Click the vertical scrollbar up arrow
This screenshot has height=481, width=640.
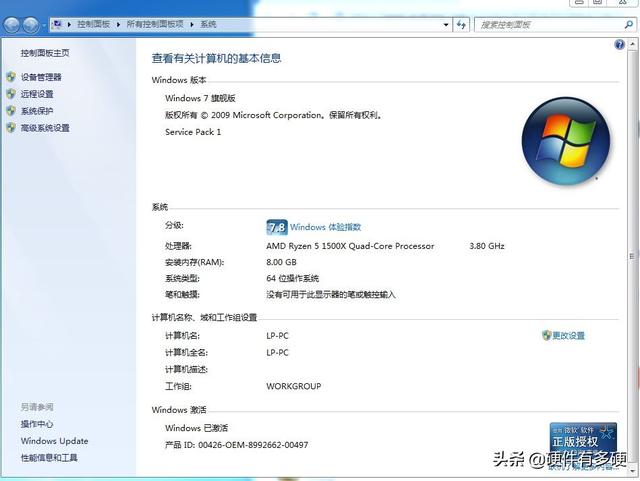click(x=633, y=43)
